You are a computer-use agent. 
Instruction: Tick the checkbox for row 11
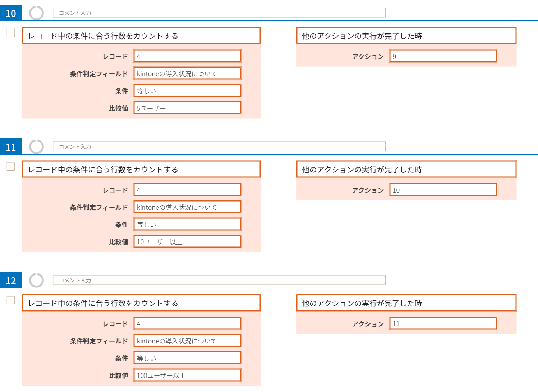coord(11,167)
